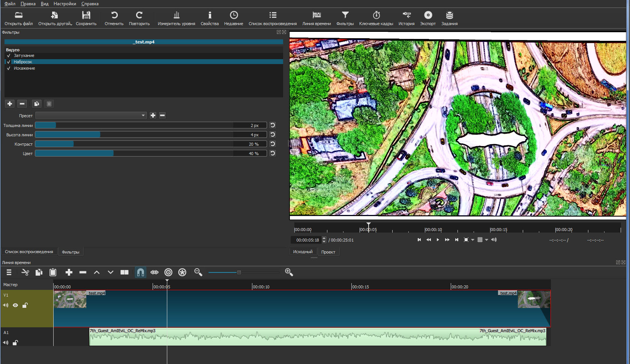Viewport: 630px width, 364px height.
Task: Expand the player zoom level dropdown
Action: tap(472, 240)
